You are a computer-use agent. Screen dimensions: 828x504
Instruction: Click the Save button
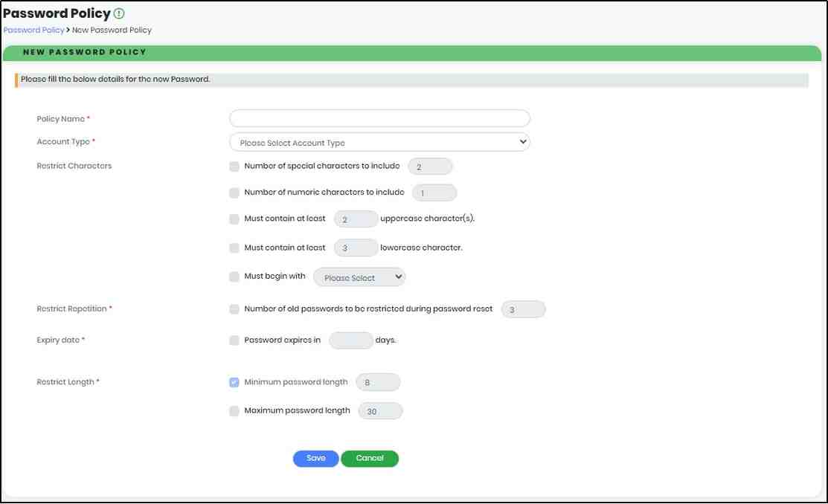(315, 458)
